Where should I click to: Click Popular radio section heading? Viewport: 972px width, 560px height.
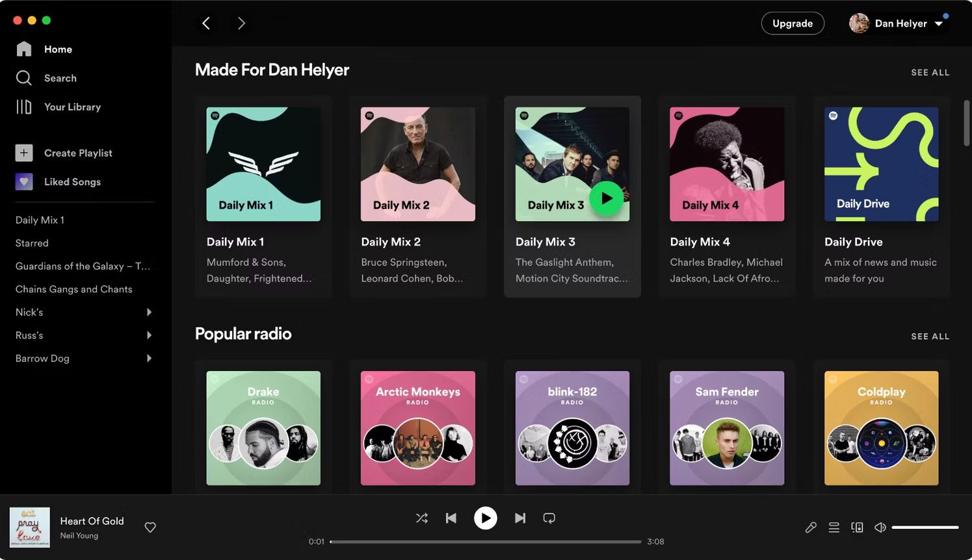click(x=243, y=334)
